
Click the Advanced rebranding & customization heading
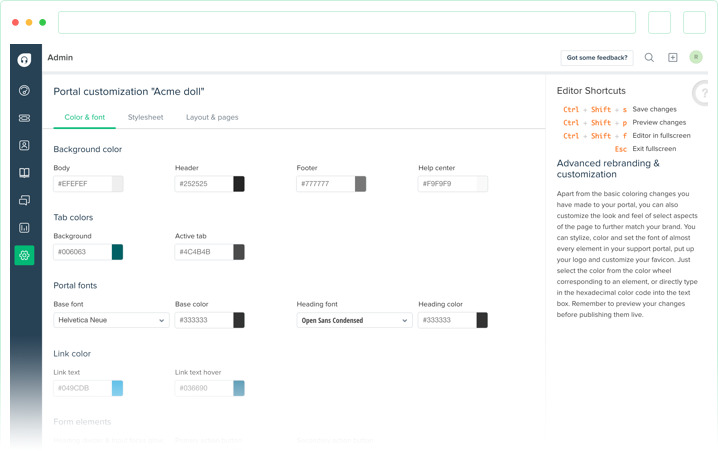[608, 168]
